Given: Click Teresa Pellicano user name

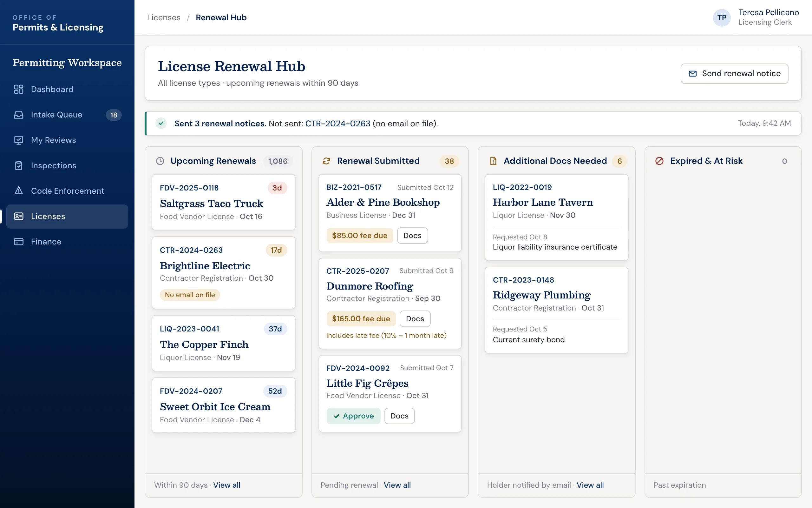Looking at the screenshot, I should click(769, 12).
